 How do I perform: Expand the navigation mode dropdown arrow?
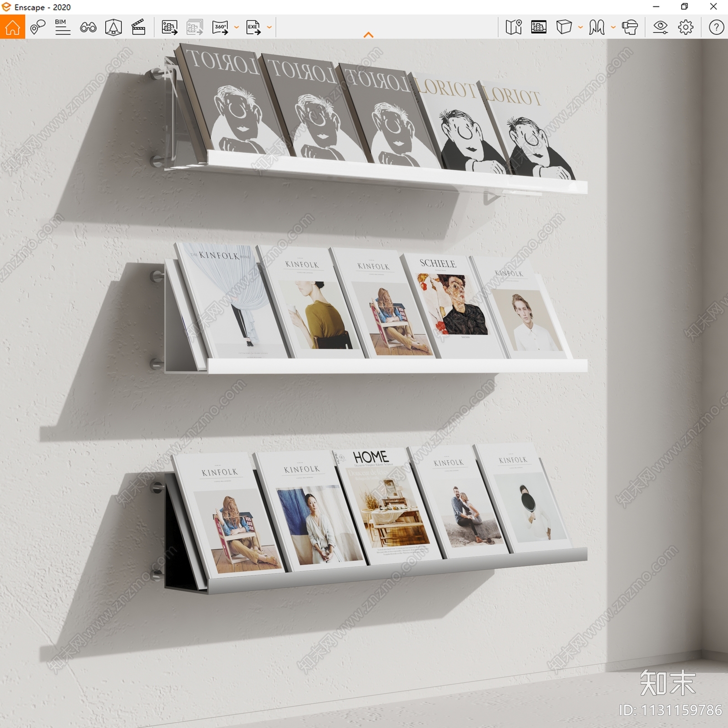[613, 27]
